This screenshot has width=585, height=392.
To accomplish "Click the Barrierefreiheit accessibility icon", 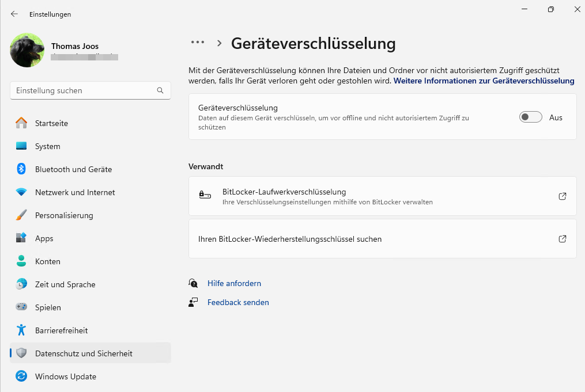I will 21,330.
